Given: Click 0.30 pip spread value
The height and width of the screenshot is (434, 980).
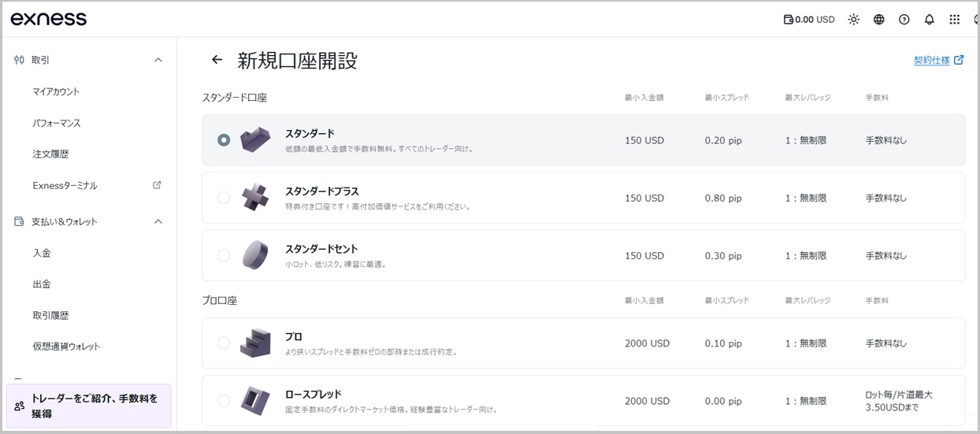Looking at the screenshot, I should pyautogui.click(x=723, y=255).
